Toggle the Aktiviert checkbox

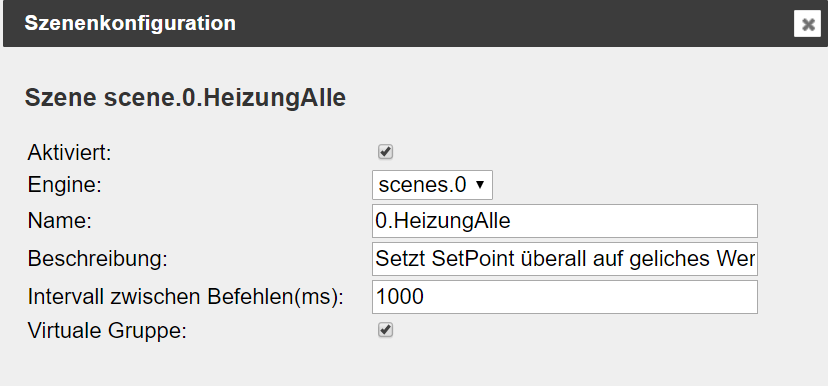point(385,152)
